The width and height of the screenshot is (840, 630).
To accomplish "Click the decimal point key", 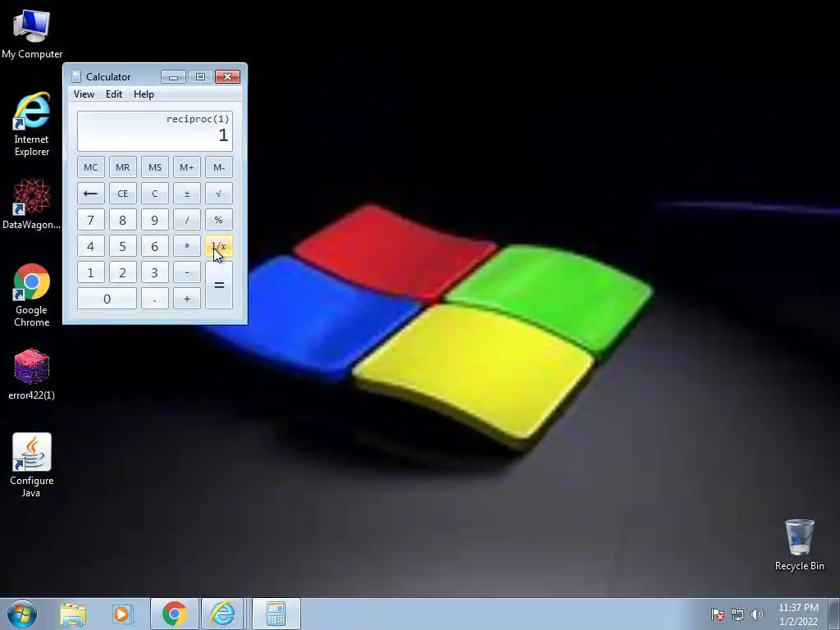I will [x=155, y=299].
